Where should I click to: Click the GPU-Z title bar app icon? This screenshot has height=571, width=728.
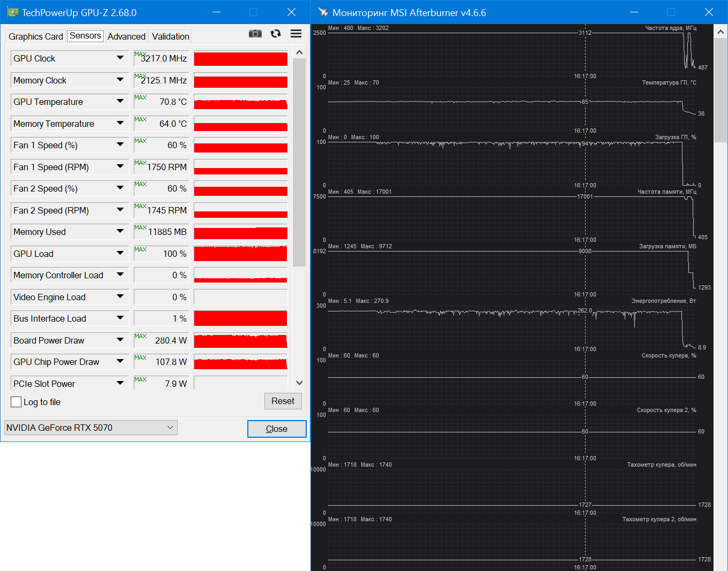[12, 12]
